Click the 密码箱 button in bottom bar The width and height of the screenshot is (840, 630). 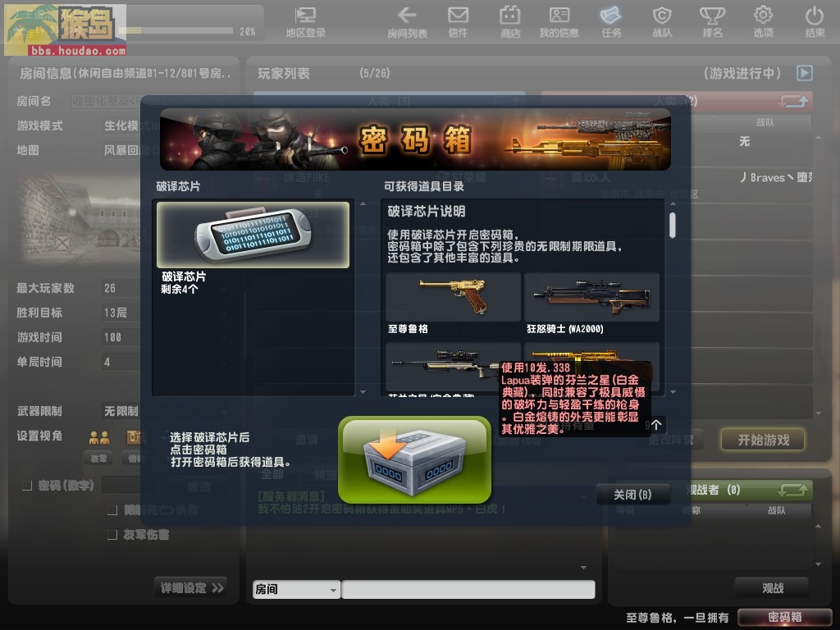(x=784, y=617)
